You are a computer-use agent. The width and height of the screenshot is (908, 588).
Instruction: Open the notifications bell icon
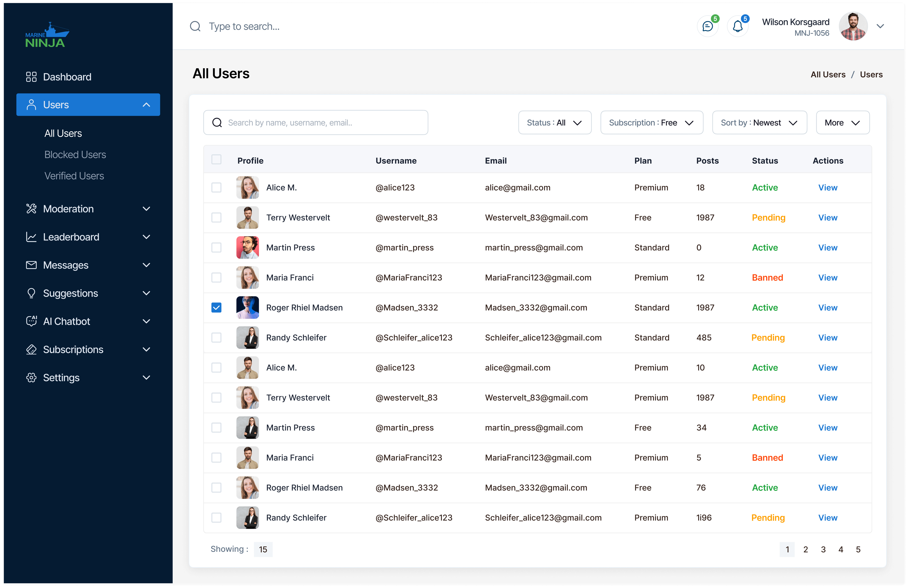[738, 26]
